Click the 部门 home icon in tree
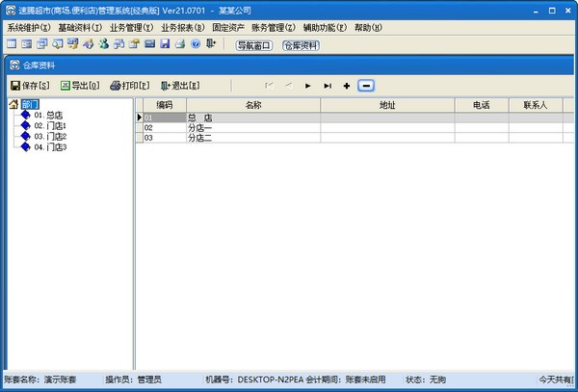The width and height of the screenshot is (578, 392). (13, 104)
